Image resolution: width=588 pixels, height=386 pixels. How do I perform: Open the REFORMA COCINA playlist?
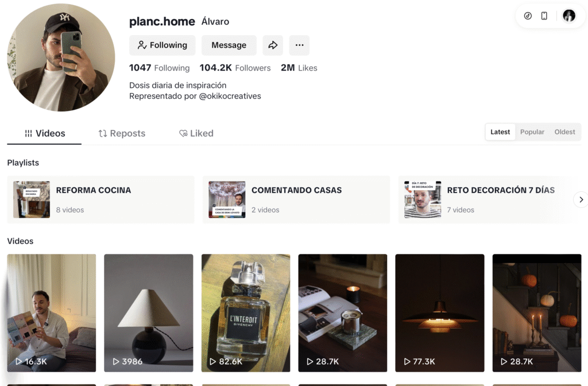[x=101, y=199]
